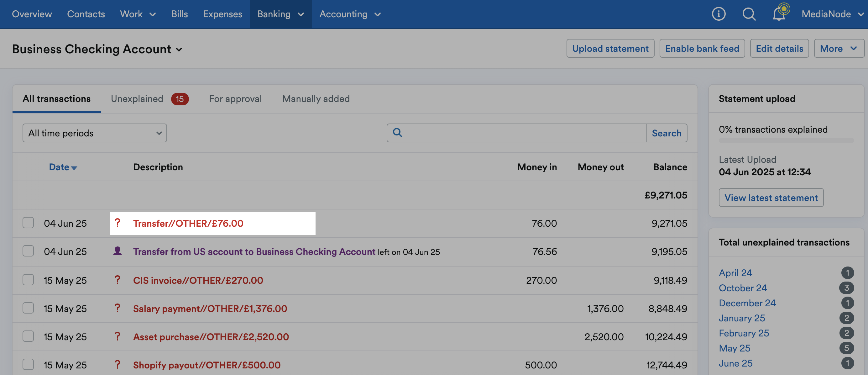Click the Search button
This screenshot has width=868, height=375.
(x=667, y=133)
